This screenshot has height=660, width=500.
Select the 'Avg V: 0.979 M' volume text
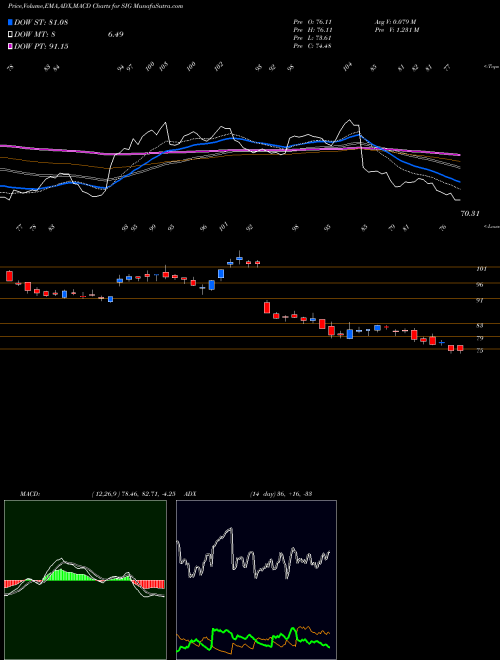395,22
